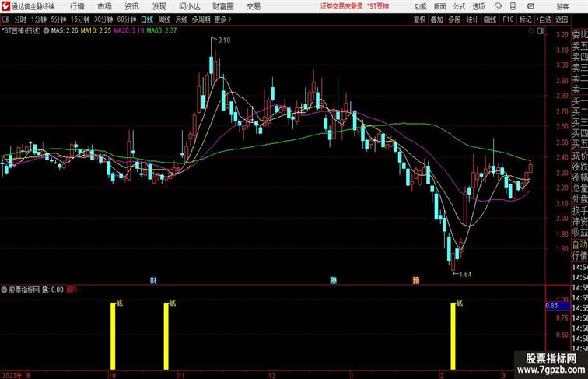588x379 pixels.
Task: Toggle the right side panel icon
Action: pos(541,31)
